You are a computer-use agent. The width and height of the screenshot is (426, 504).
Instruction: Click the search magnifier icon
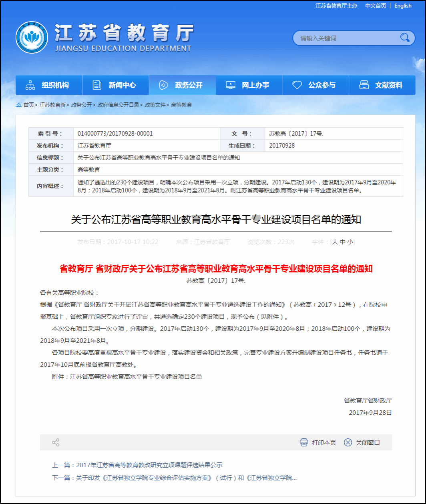405,38
